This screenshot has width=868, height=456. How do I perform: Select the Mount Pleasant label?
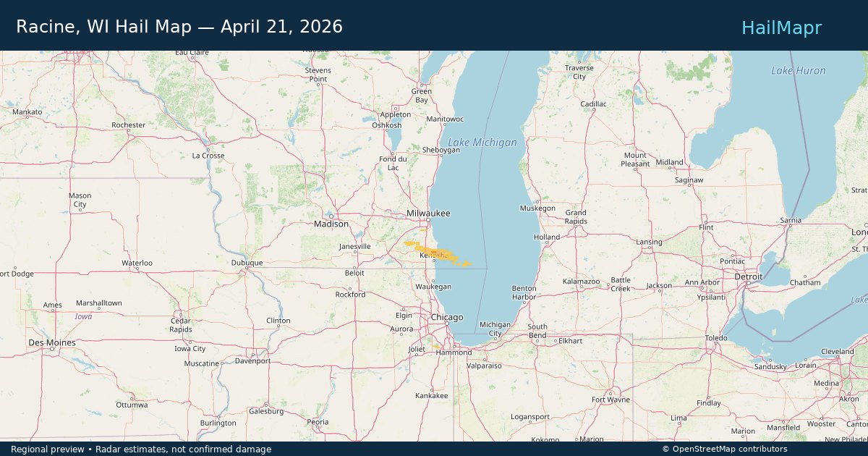pos(635,159)
